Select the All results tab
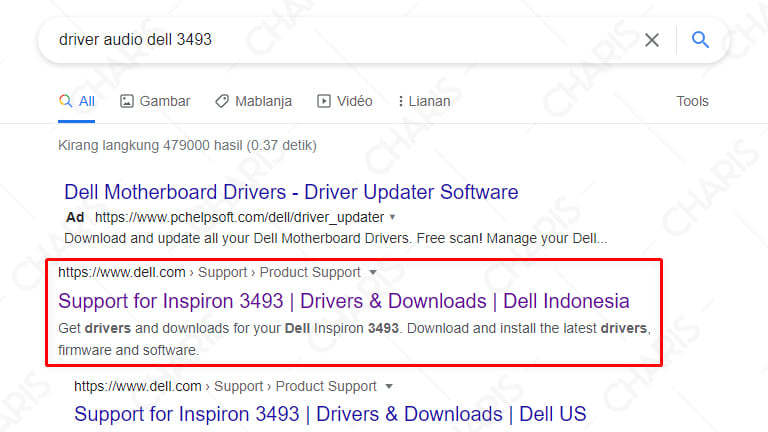The width and height of the screenshot is (768, 432). 76,101
